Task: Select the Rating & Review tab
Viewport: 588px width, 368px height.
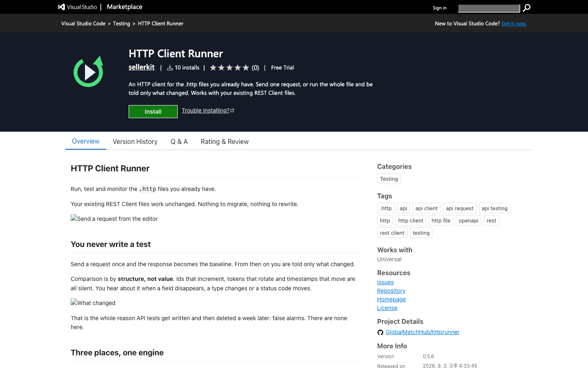Action: (225, 141)
